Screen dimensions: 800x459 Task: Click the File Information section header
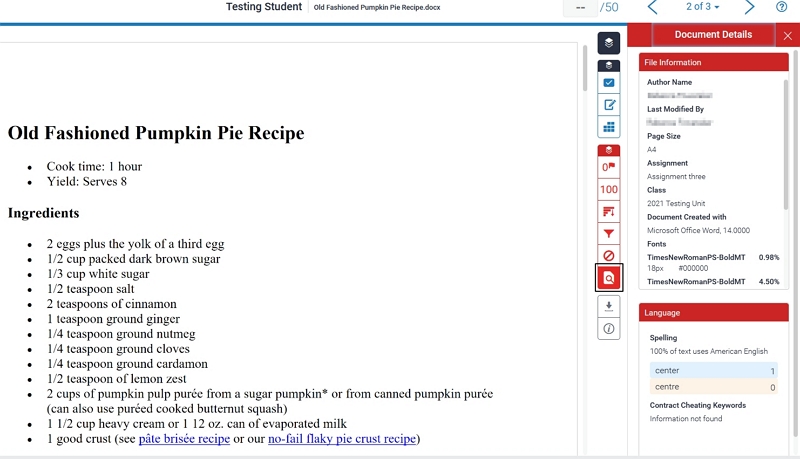(714, 62)
